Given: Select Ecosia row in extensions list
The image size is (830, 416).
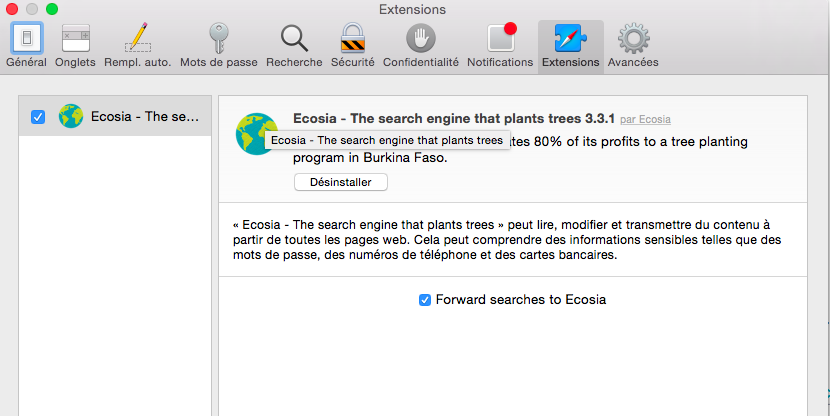Looking at the screenshot, I should coord(115,116).
